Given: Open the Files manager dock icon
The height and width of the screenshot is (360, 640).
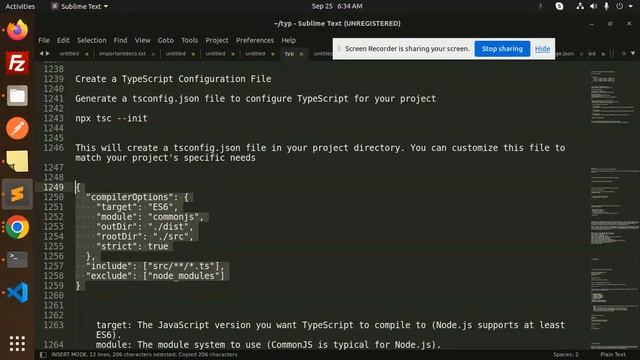Looking at the screenshot, I should coord(17,96).
